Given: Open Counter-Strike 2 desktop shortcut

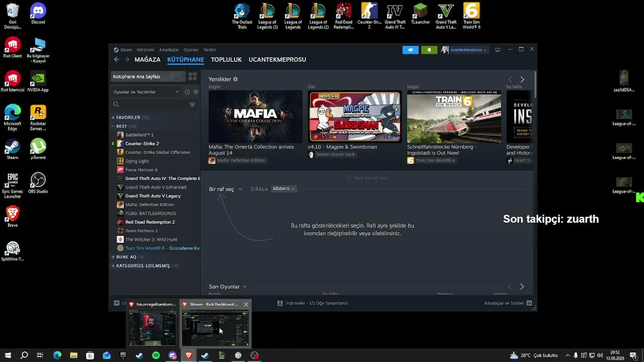Looking at the screenshot, I should 369,16.
